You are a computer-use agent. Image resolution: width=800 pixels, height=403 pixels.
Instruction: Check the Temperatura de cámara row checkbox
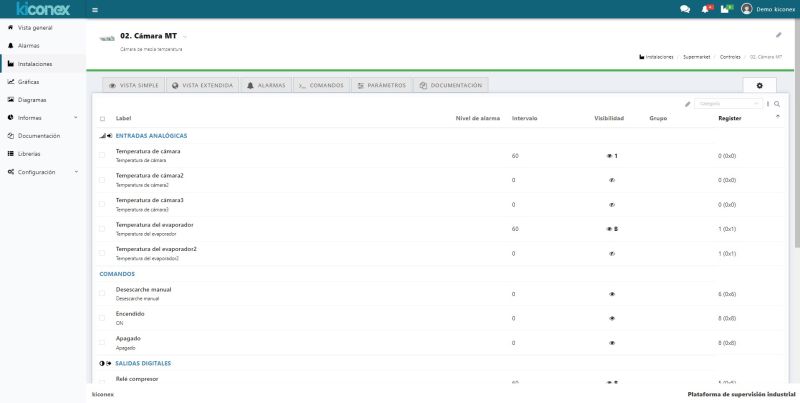[x=102, y=155]
